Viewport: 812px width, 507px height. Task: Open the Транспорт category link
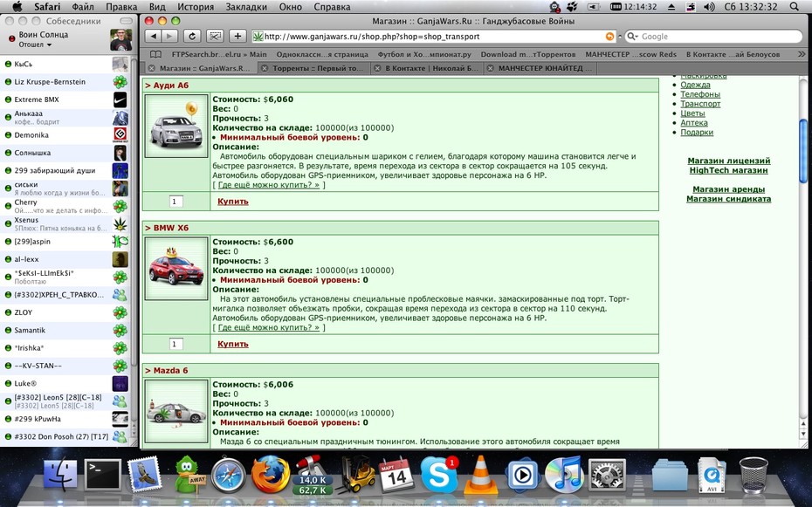700,104
